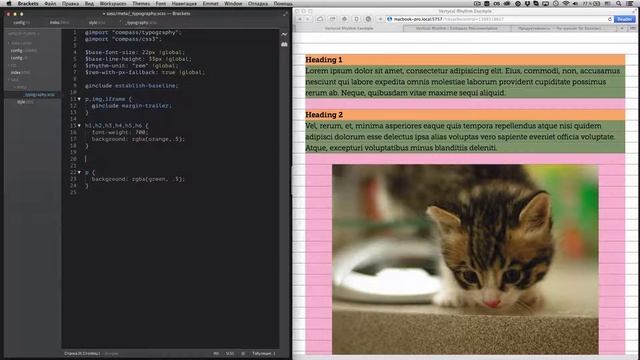Viewport: 640px width, 360px height.
Task: Switch to the first config tab in Brackets
Action: pos(22,23)
